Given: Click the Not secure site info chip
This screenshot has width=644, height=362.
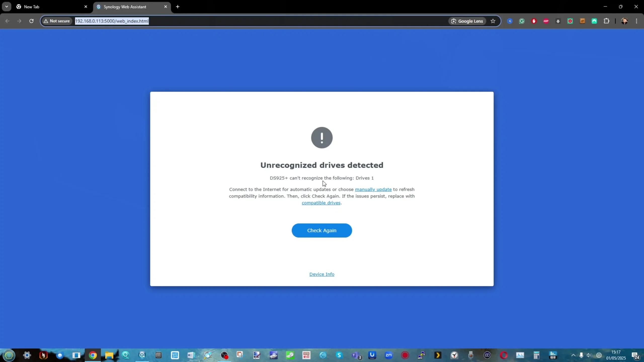Looking at the screenshot, I should pos(57,21).
